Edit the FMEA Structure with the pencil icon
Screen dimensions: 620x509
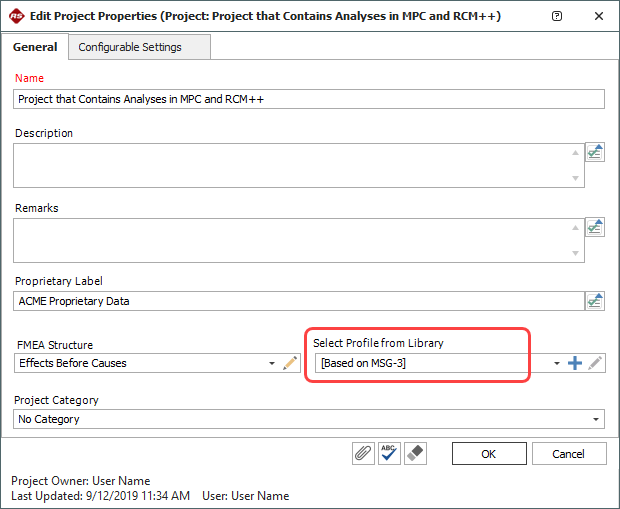point(291,363)
